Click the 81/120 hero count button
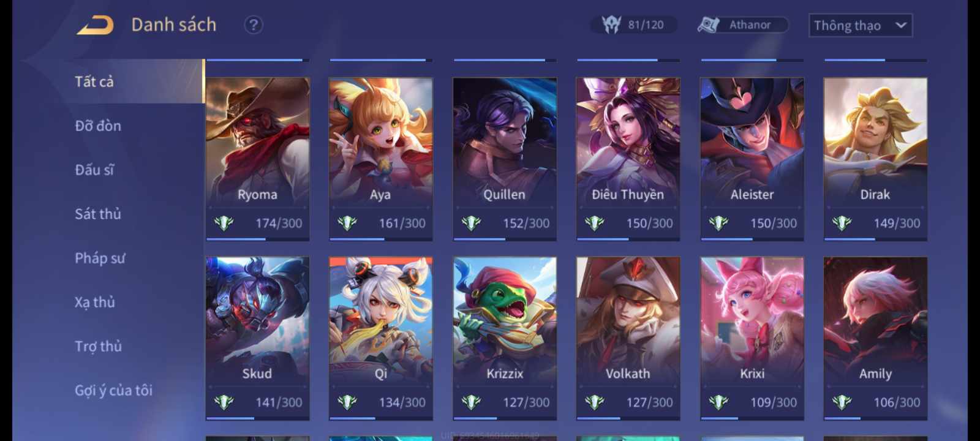Screen dimensions: 980x441 point(634,24)
